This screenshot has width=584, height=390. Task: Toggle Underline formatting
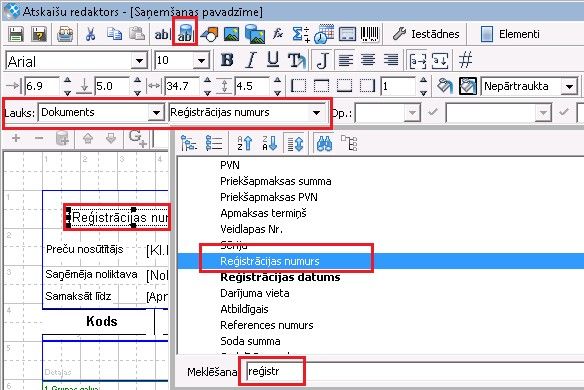click(x=273, y=60)
